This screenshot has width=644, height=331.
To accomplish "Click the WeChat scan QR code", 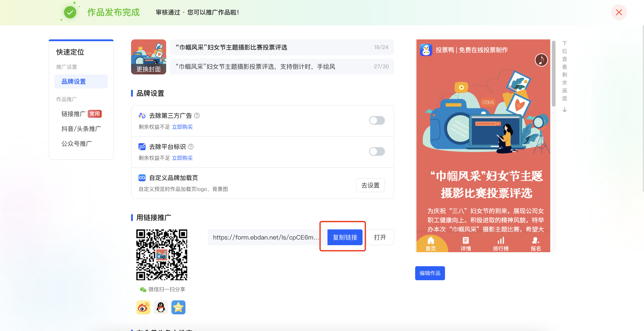I will (x=162, y=255).
